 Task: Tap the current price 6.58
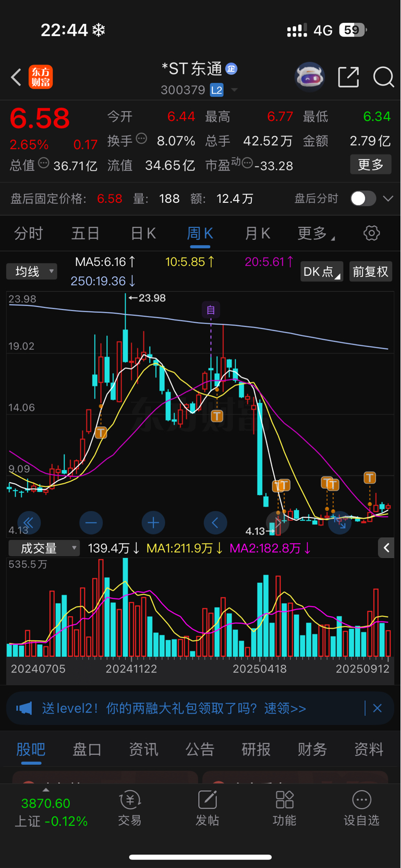click(x=40, y=118)
